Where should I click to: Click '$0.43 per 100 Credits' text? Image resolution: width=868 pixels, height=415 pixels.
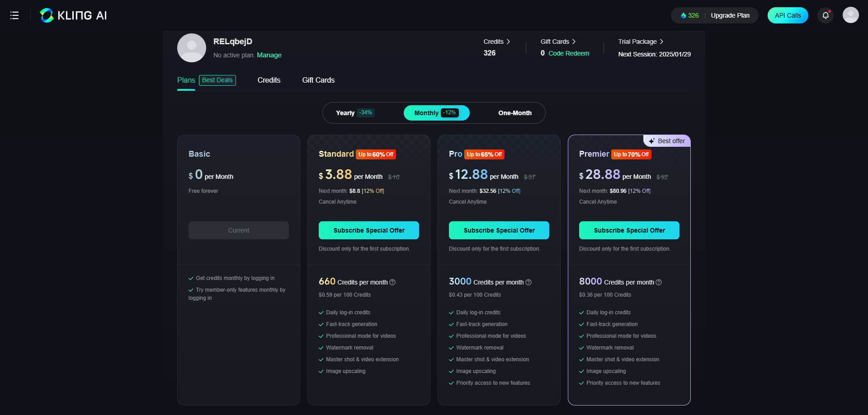pos(475,295)
